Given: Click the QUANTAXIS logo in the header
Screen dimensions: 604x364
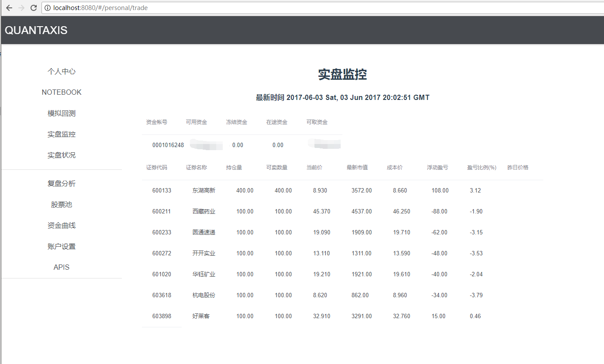Looking at the screenshot, I should [x=36, y=30].
